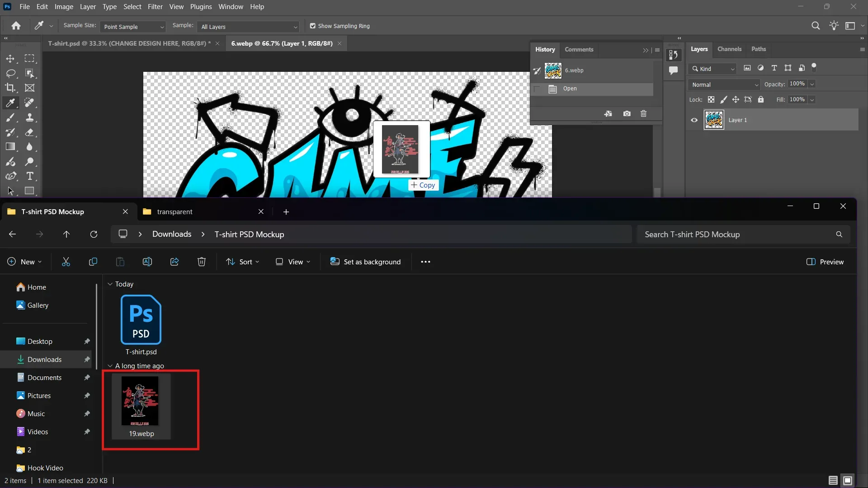This screenshot has width=868, height=488.
Task: Select the Crop tool
Action: (x=10, y=88)
